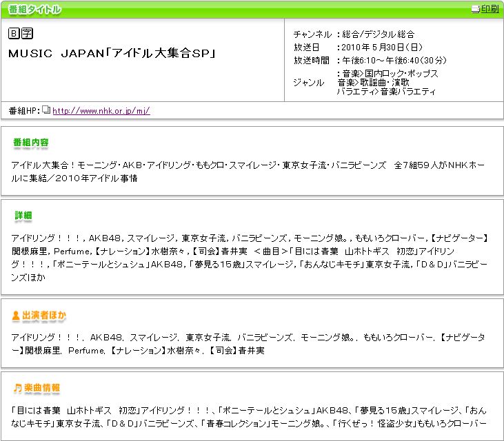Click 【司会】青井実 in the 出演者ほか section
This screenshot has width=504, height=441.
[236, 351]
